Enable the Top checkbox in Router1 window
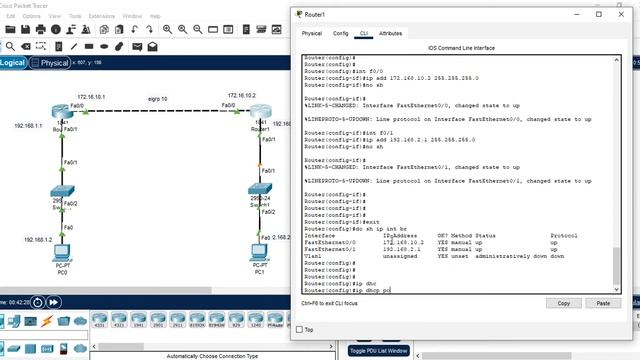This screenshot has width=640, height=360. pos(299,329)
